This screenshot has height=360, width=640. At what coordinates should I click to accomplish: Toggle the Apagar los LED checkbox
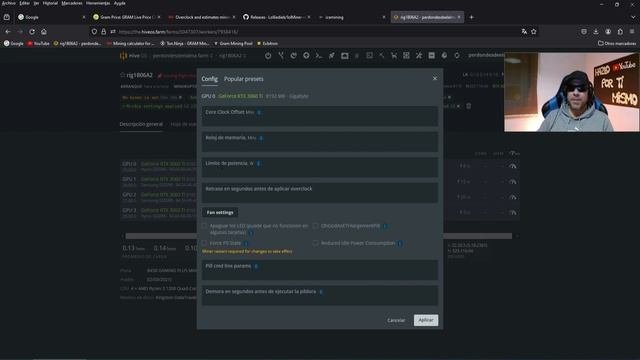[x=204, y=226]
